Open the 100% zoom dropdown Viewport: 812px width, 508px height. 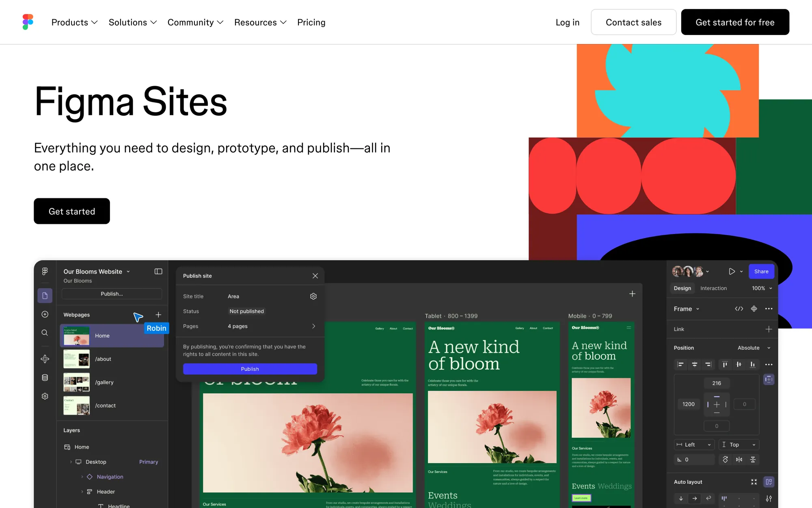click(x=762, y=288)
